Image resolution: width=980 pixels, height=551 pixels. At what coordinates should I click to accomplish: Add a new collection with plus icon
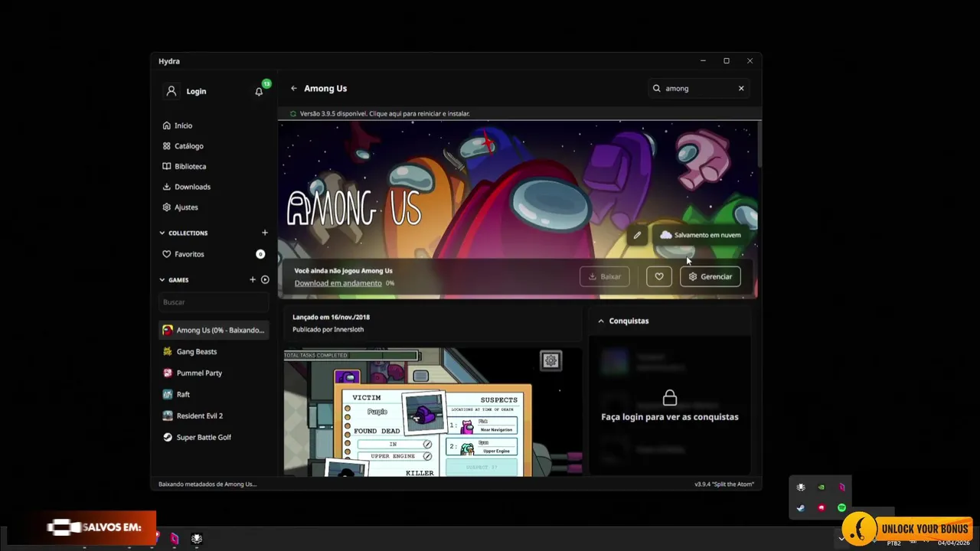coord(265,233)
